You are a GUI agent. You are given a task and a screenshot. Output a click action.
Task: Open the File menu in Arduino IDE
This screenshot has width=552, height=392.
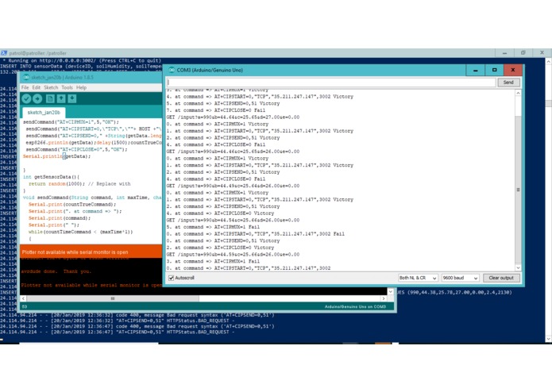point(25,87)
